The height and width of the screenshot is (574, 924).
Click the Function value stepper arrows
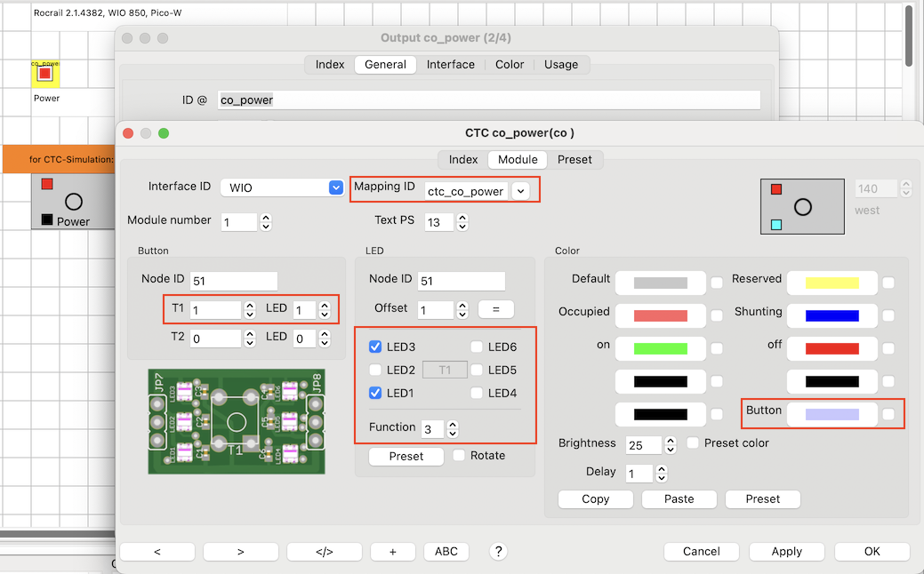pyautogui.click(x=453, y=429)
